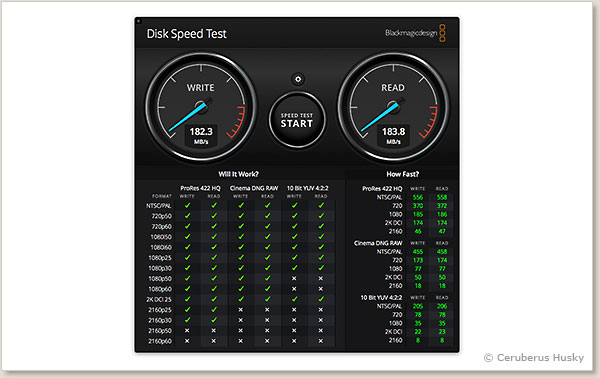Click 10 Bit YUV read checkmark in 720p50 row

click(x=321, y=216)
